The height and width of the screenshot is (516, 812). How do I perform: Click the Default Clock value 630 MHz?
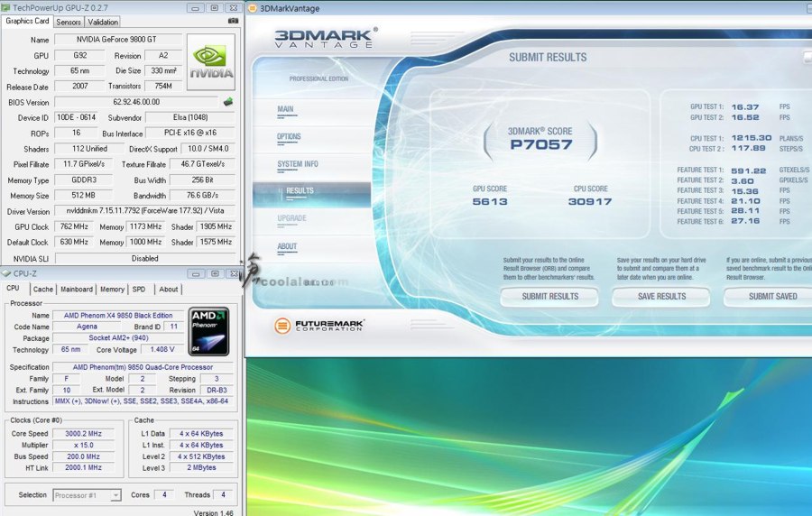point(74,242)
